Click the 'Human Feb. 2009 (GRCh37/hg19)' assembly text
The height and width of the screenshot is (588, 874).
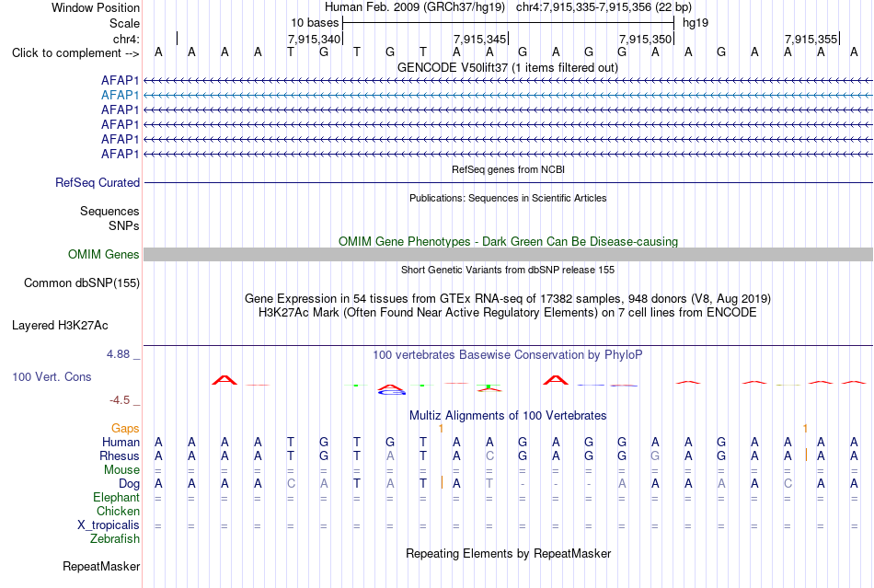tap(415, 7)
